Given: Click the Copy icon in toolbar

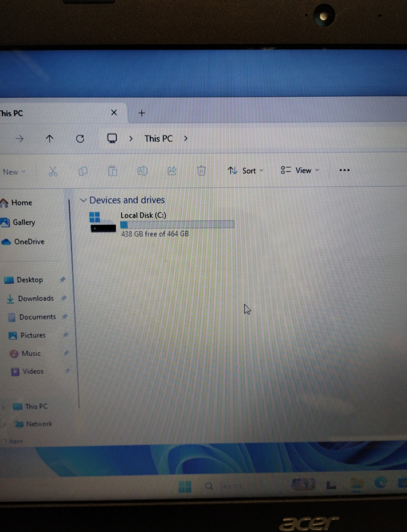Looking at the screenshot, I should pos(83,171).
